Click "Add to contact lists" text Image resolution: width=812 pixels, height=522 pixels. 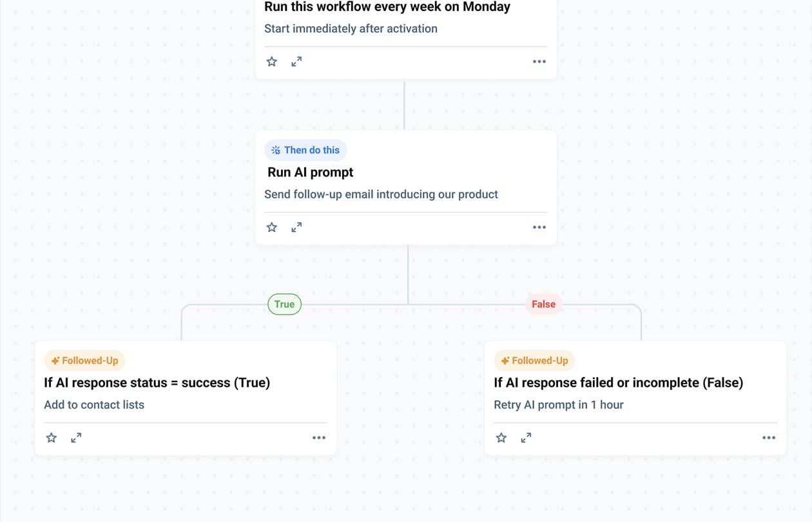click(x=94, y=405)
